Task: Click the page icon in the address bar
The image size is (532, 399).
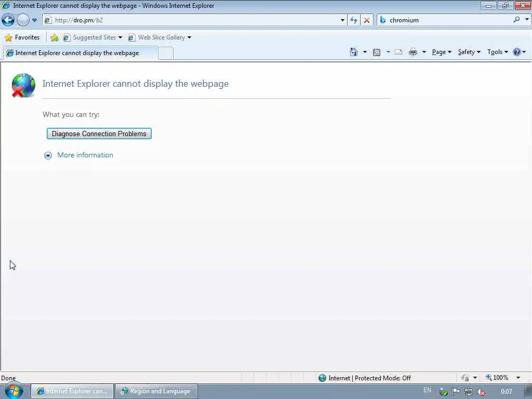Action: point(48,20)
